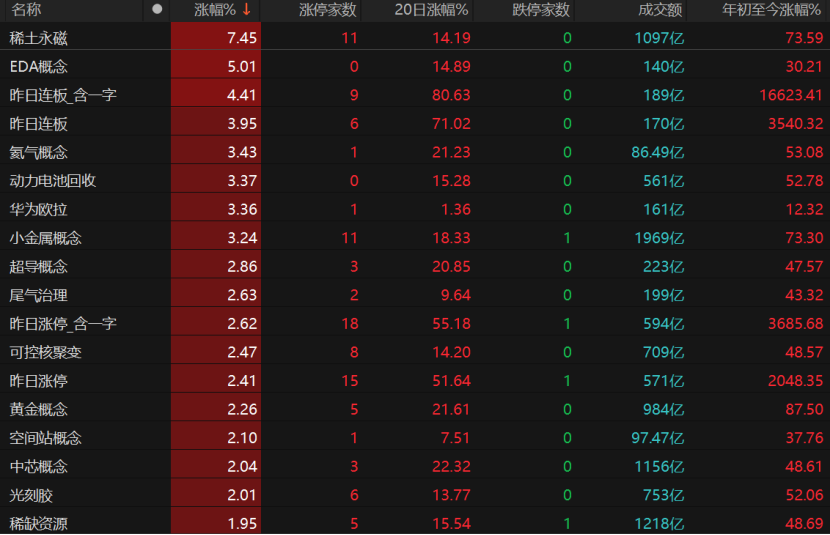This screenshot has width=830, height=535.
Task: Click the 3685.68 year-to-date value
Action: point(796,324)
